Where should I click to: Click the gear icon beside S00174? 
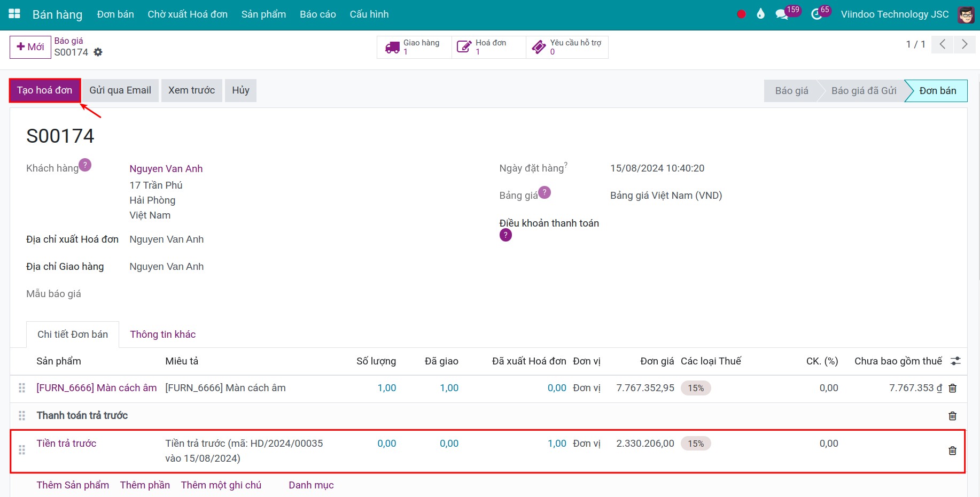[x=98, y=52]
